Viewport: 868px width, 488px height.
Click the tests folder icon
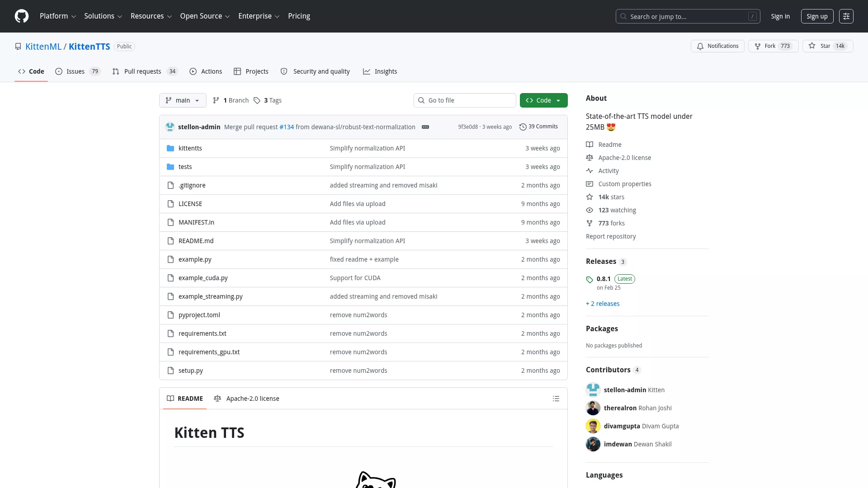click(170, 167)
